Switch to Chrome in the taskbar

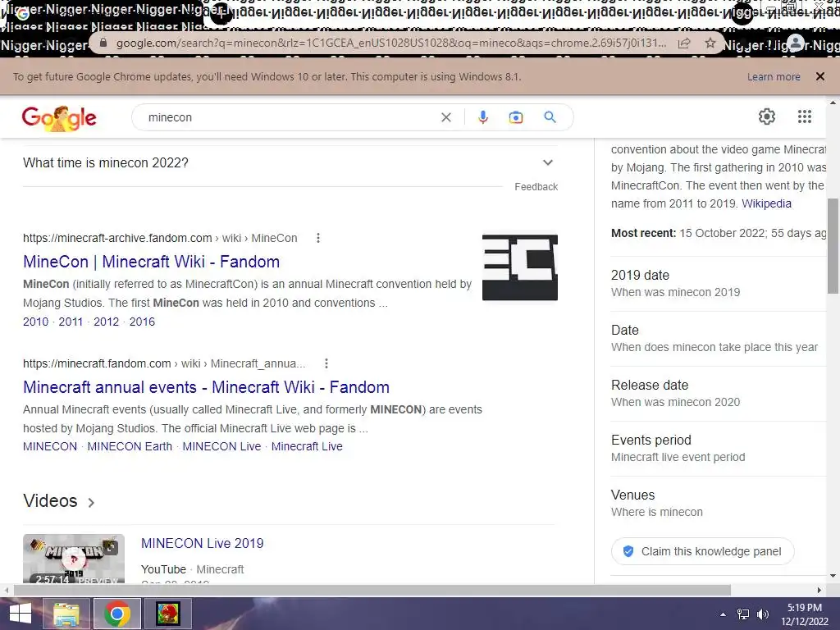pyautogui.click(x=117, y=614)
